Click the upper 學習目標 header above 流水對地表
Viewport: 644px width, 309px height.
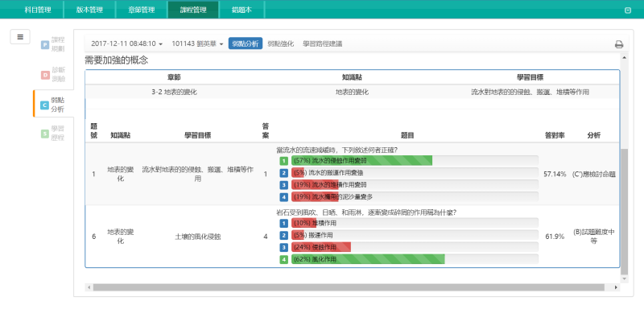click(530, 77)
